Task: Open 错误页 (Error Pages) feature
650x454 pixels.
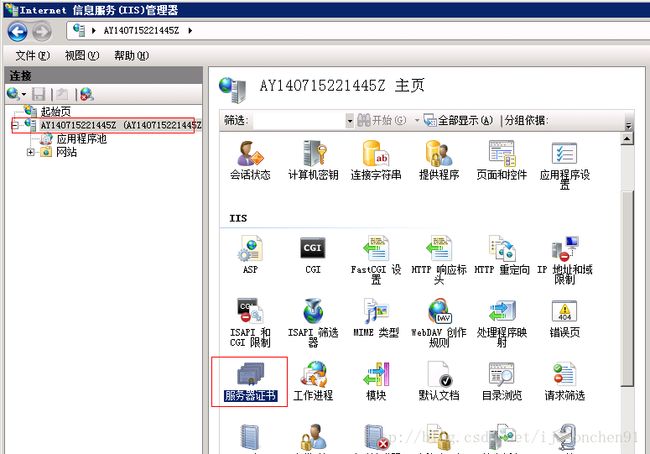Action: pos(565,318)
